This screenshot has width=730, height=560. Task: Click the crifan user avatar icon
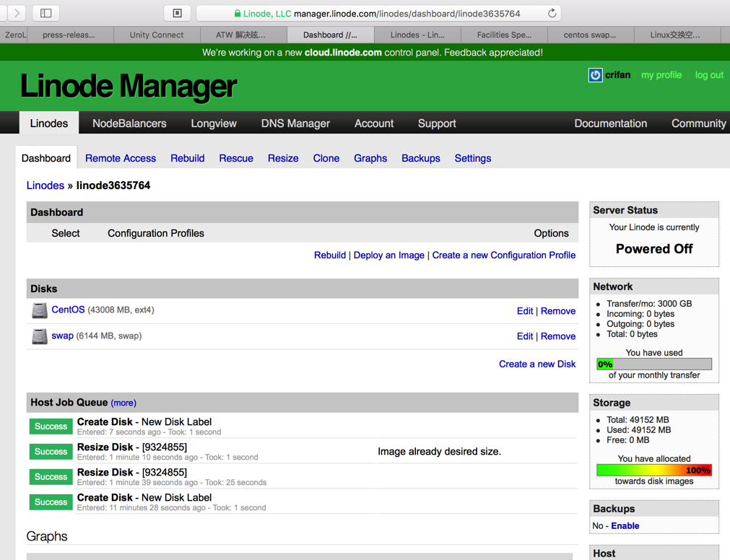point(595,75)
